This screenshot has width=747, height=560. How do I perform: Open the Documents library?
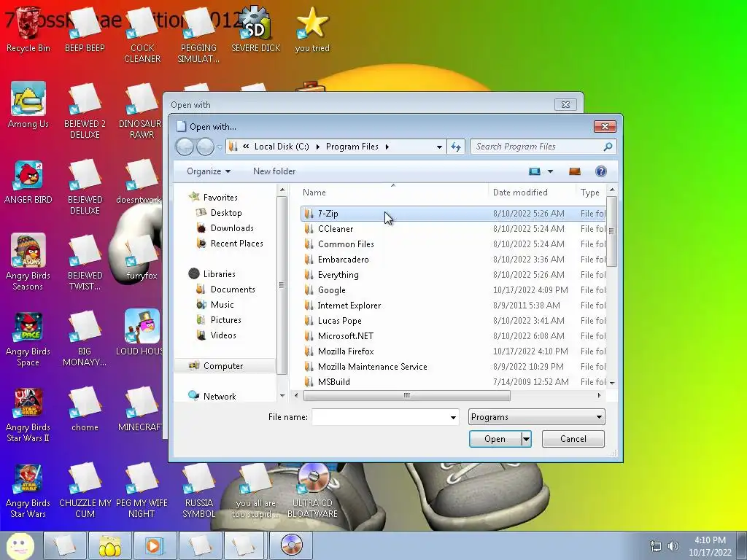(x=233, y=289)
